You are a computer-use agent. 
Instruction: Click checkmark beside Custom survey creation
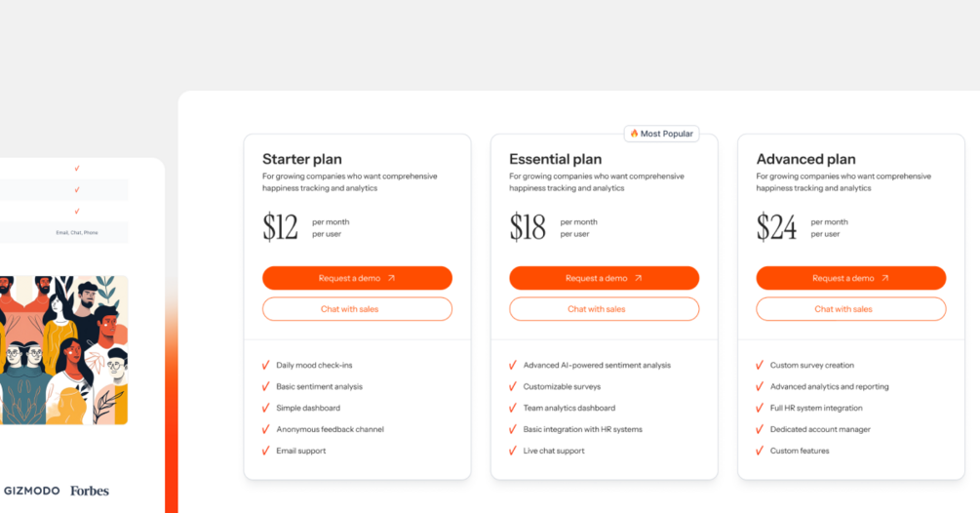click(x=760, y=365)
